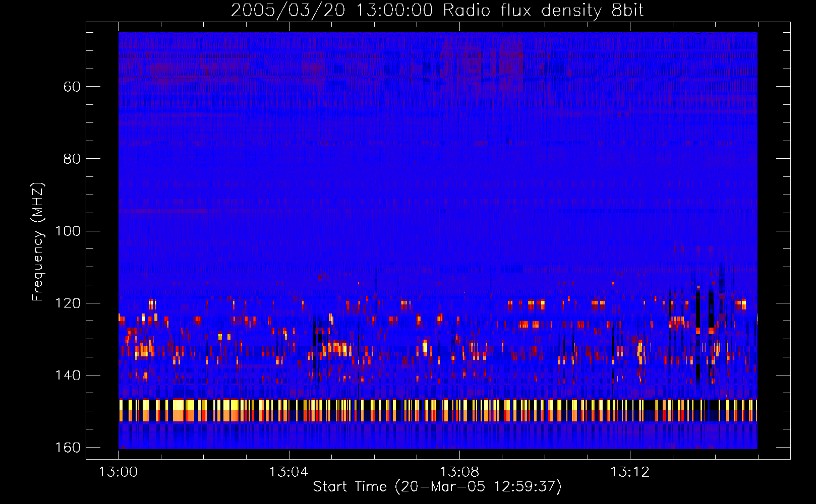The width and height of the screenshot is (816, 504).
Task: Click the 60 frequency tick label
Action: click(72, 87)
